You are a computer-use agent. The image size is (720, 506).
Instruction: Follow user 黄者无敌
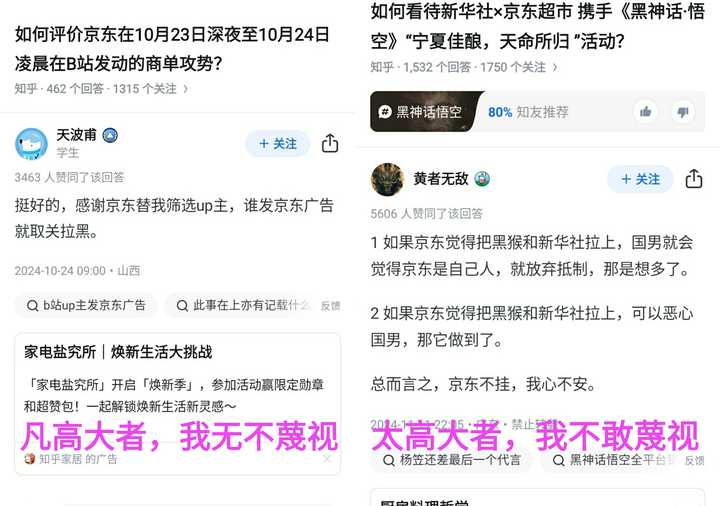[640, 179]
